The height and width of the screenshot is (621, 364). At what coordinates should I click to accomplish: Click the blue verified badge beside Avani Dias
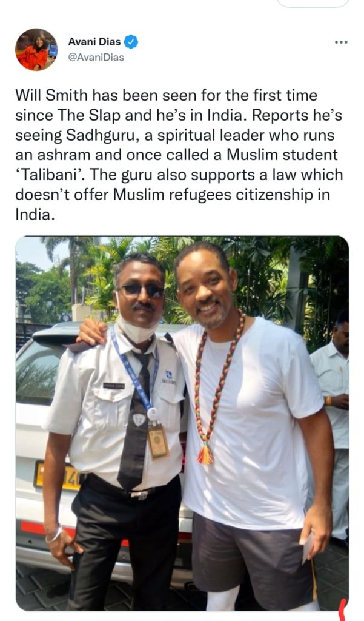131,42
